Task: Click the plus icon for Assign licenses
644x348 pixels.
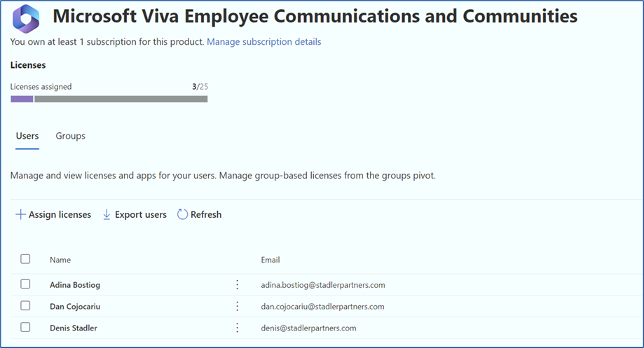Action: (x=20, y=214)
